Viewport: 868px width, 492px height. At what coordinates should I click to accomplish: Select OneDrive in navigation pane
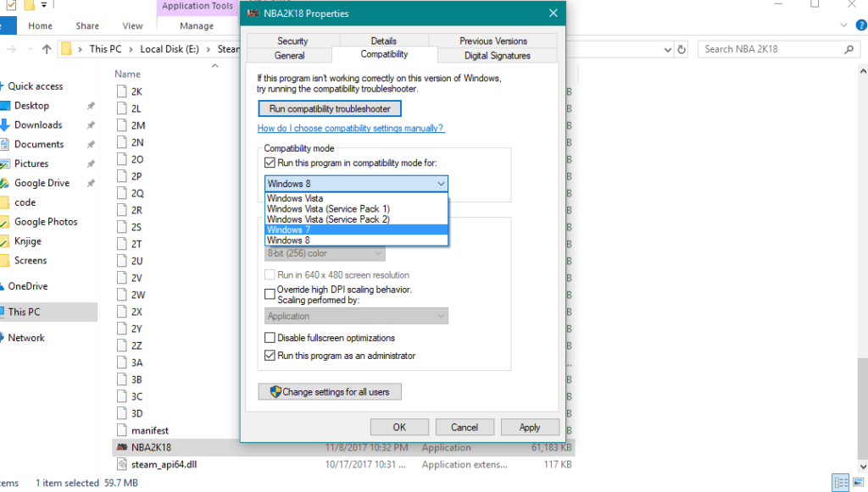28,286
